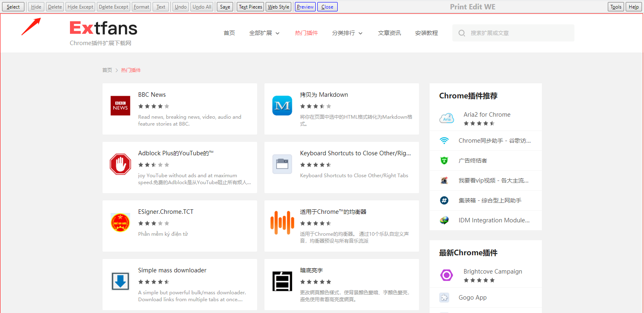This screenshot has height=313, width=644.
Task: Expand the 全部扩展 dropdown arrow
Action: point(277,33)
